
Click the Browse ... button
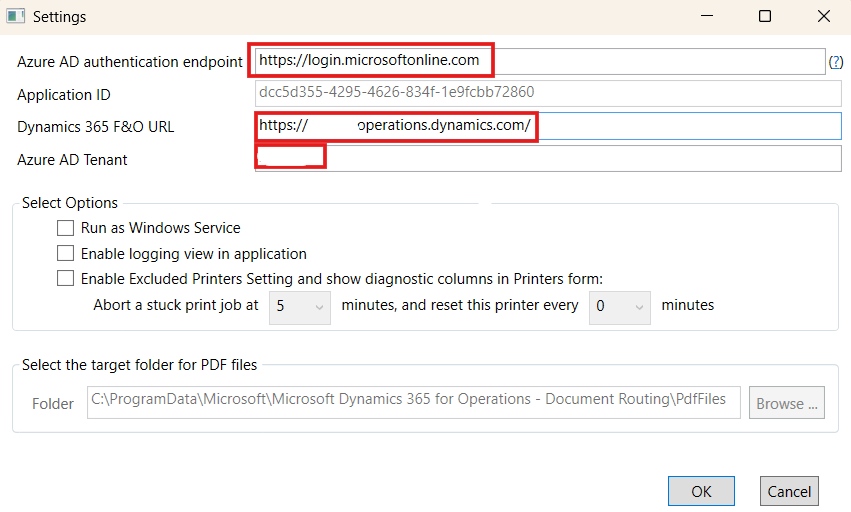click(786, 402)
